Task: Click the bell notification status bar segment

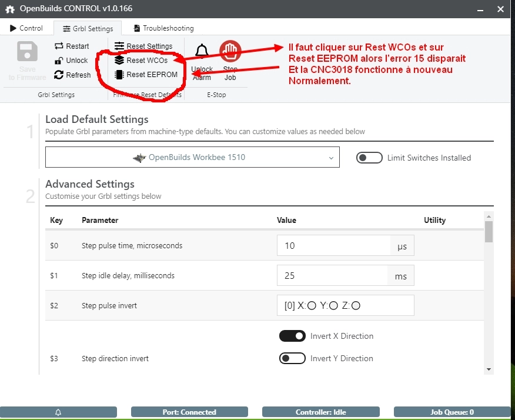Action: point(58,412)
